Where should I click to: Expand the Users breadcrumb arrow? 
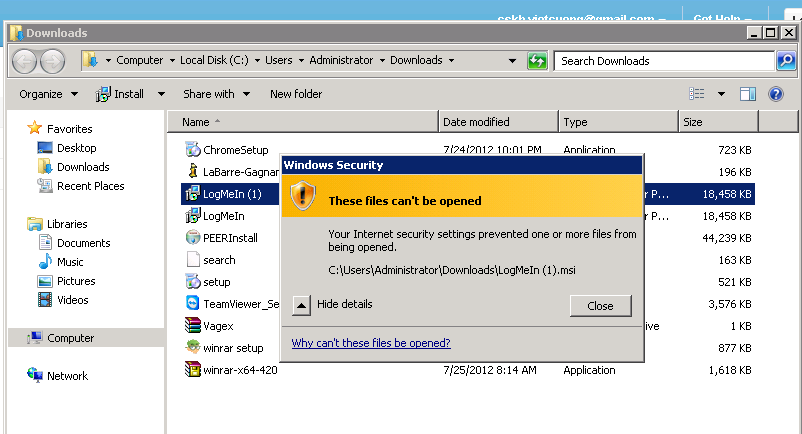coord(301,60)
